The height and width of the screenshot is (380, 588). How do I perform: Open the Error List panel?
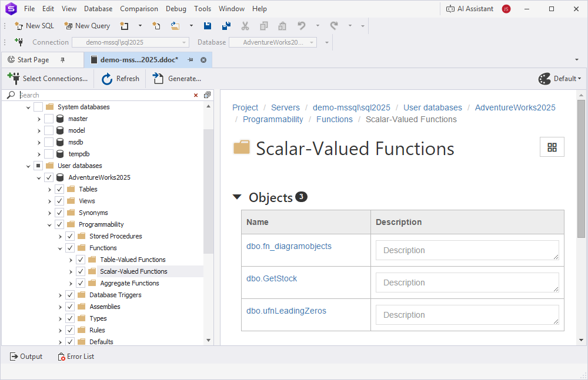76,357
